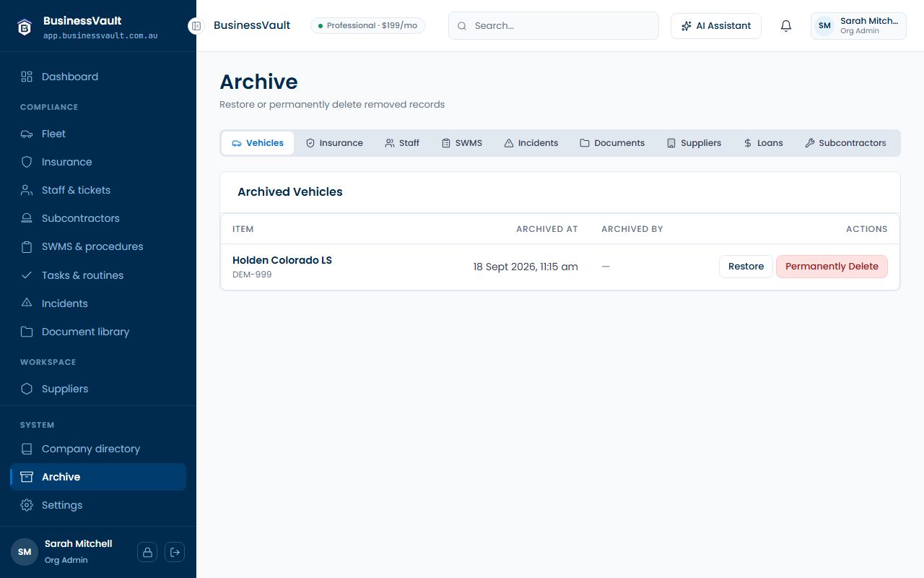Viewport: 924px width, 578px height.
Task: Click the Subcontractors hard-hat icon in sidebar
Action: pyautogui.click(x=27, y=218)
